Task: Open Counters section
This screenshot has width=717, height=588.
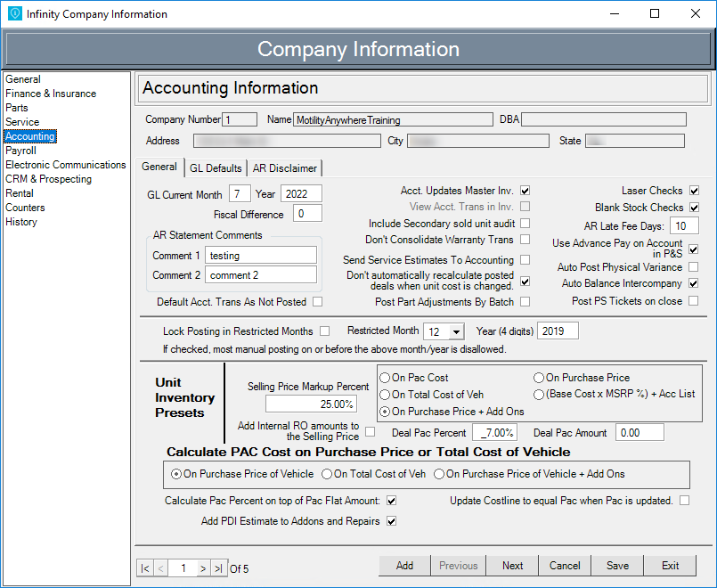Action: point(25,208)
